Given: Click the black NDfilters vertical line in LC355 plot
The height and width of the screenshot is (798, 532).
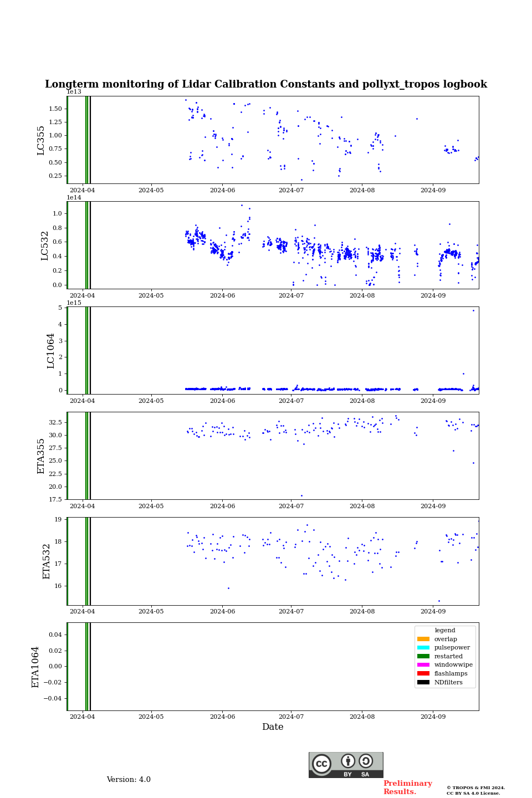Looking at the screenshot, I should coord(90,140).
